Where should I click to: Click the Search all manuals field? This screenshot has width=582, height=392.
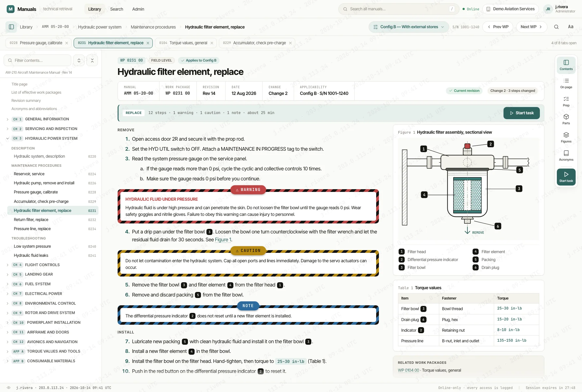[x=399, y=9]
